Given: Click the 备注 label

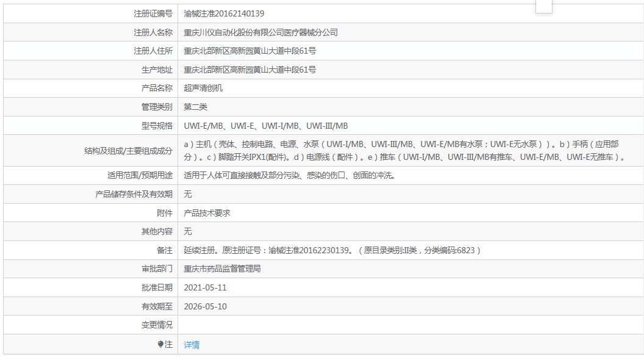Looking at the screenshot, I should (x=165, y=250).
